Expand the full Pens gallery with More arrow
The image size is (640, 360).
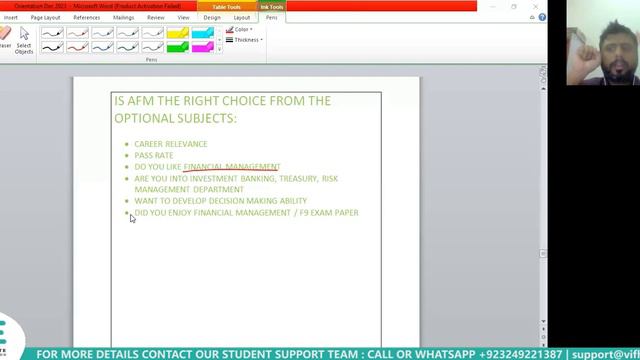click(x=220, y=49)
